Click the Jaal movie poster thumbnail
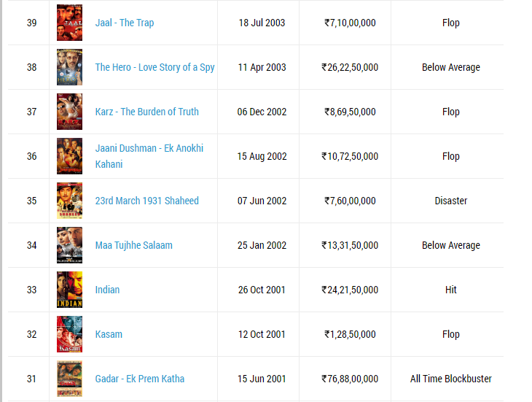This screenshot has width=532, height=402. click(69, 23)
